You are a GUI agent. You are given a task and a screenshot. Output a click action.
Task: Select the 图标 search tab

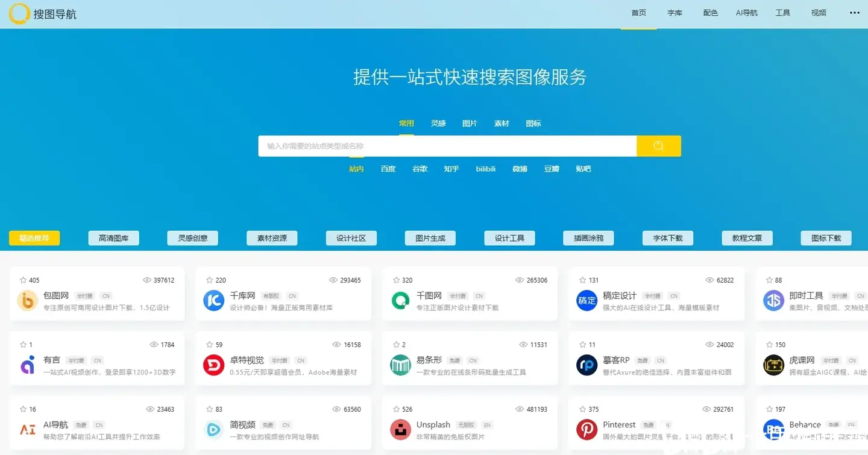click(x=533, y=124)
